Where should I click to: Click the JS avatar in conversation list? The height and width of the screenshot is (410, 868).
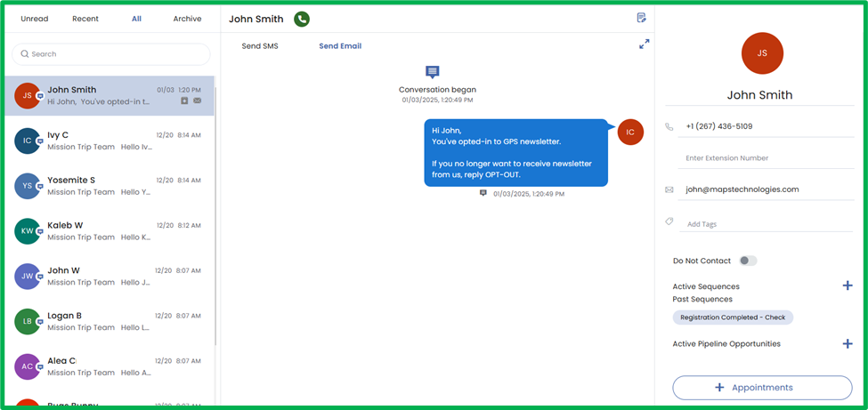click(27, 96)
